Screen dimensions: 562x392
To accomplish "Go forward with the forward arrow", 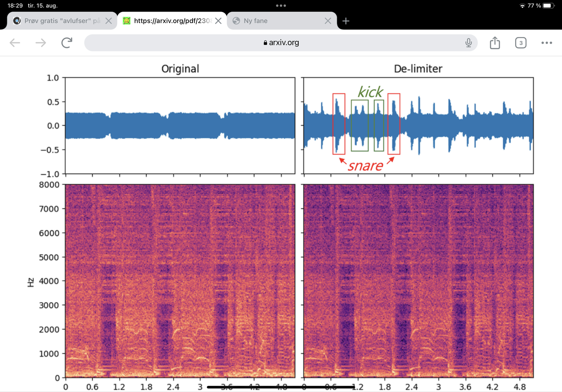I will click(x=41, y=43).
